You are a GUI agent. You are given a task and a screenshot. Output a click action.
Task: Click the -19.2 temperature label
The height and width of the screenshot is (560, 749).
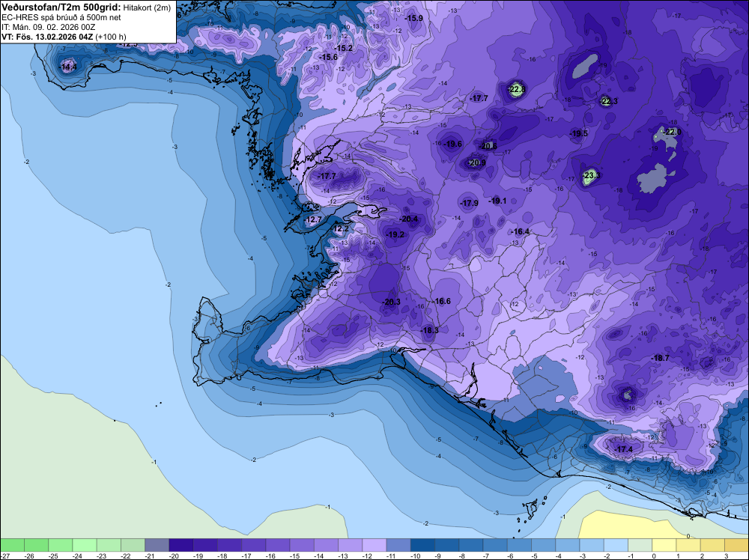395,234
